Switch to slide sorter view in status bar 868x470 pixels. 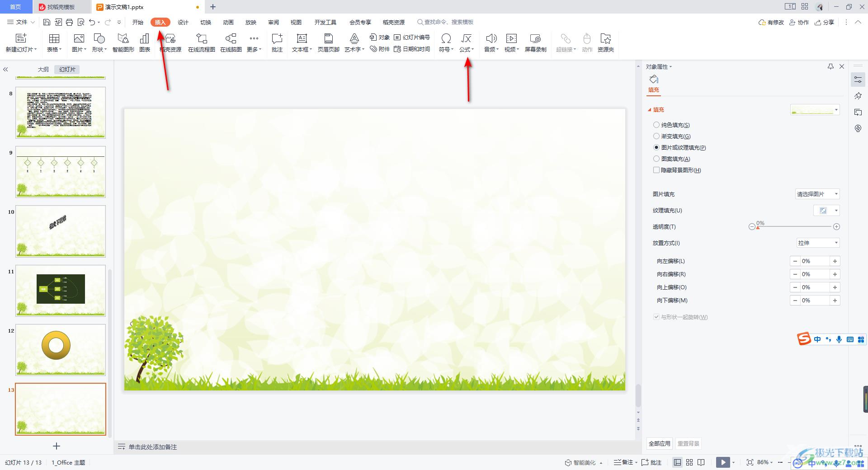point(689,462)
